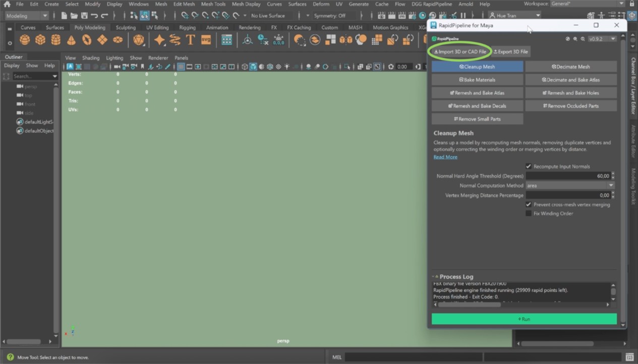Screen dimensions: 638x364
Task: Select the Remesh and Bake Atlas button
Action: click(477, 93)
